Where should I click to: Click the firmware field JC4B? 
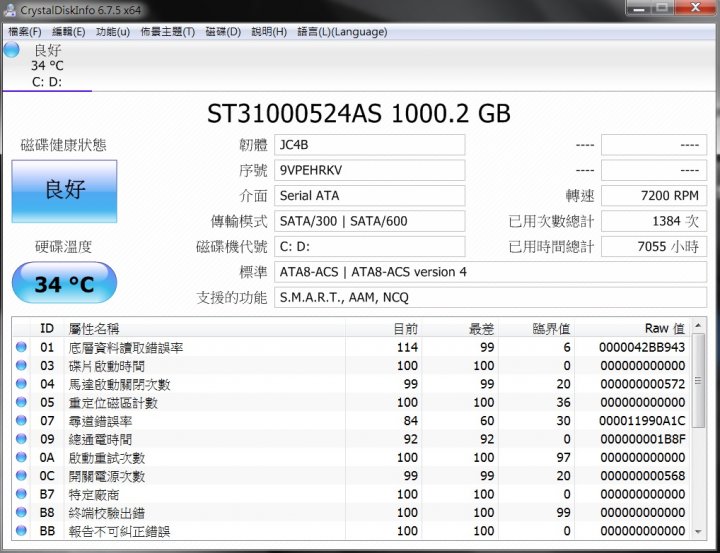(x=370, y=145)
